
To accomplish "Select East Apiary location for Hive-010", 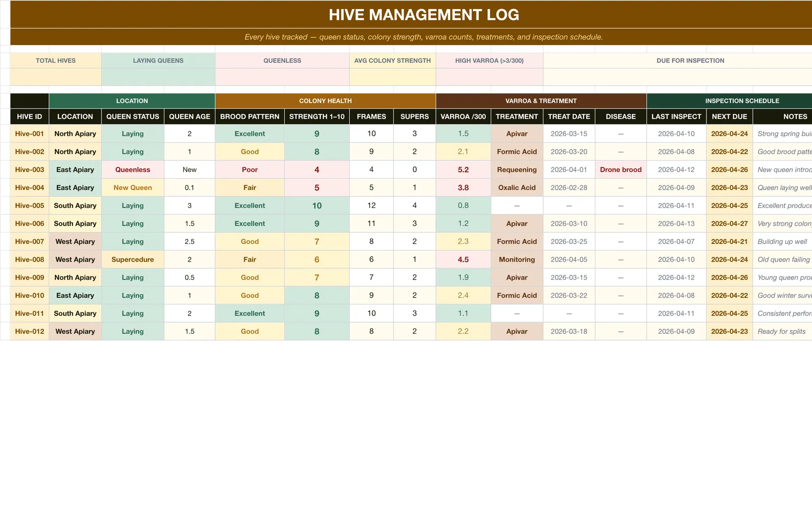I will 75,296.
